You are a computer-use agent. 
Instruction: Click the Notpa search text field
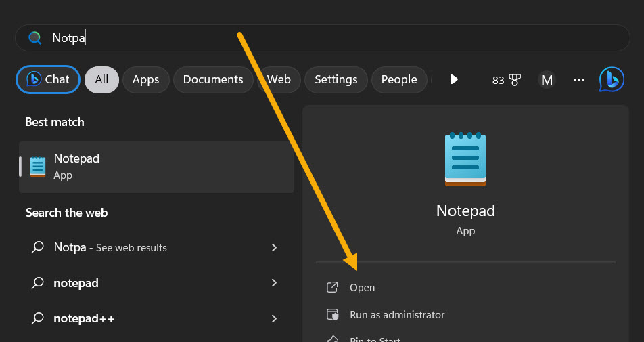coord(323,38)
